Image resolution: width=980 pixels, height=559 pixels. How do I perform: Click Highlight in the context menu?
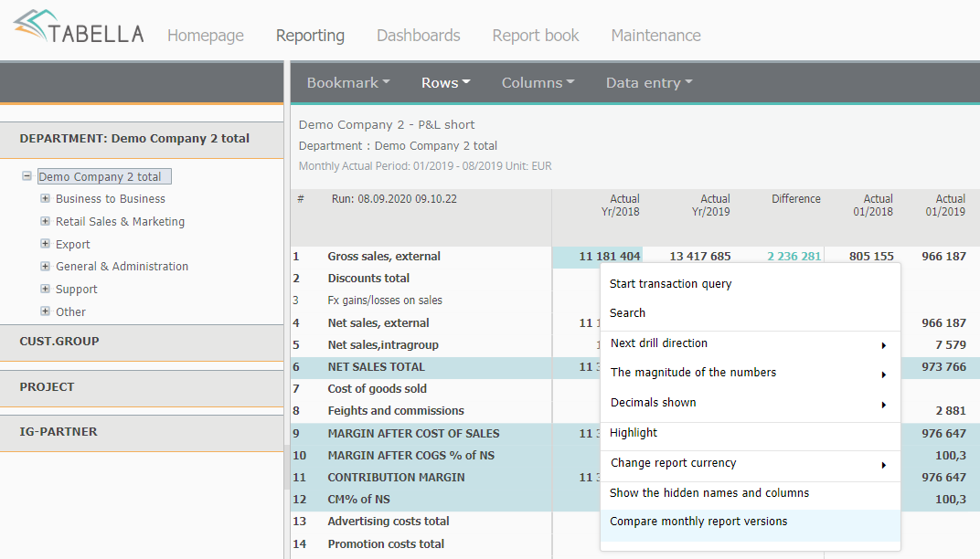[634, 433]
